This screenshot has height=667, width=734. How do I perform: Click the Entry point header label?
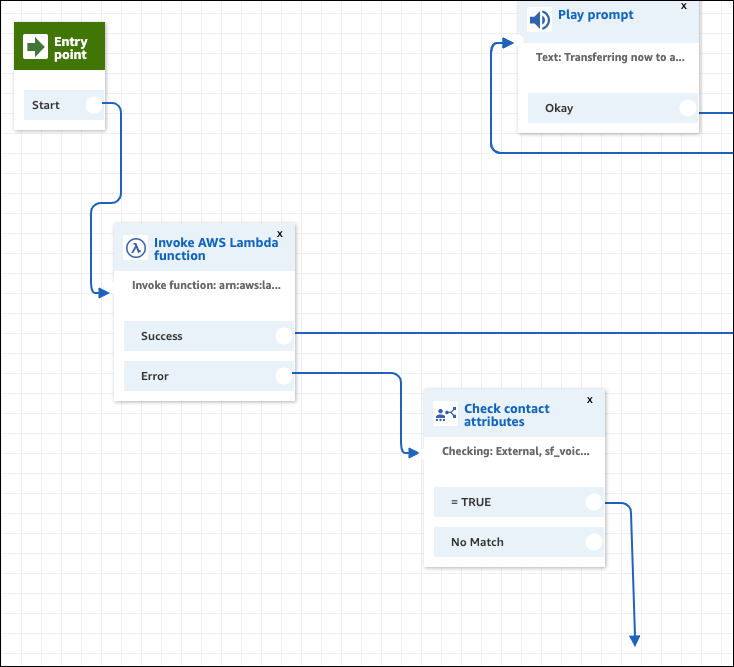[x=71, y=48]
